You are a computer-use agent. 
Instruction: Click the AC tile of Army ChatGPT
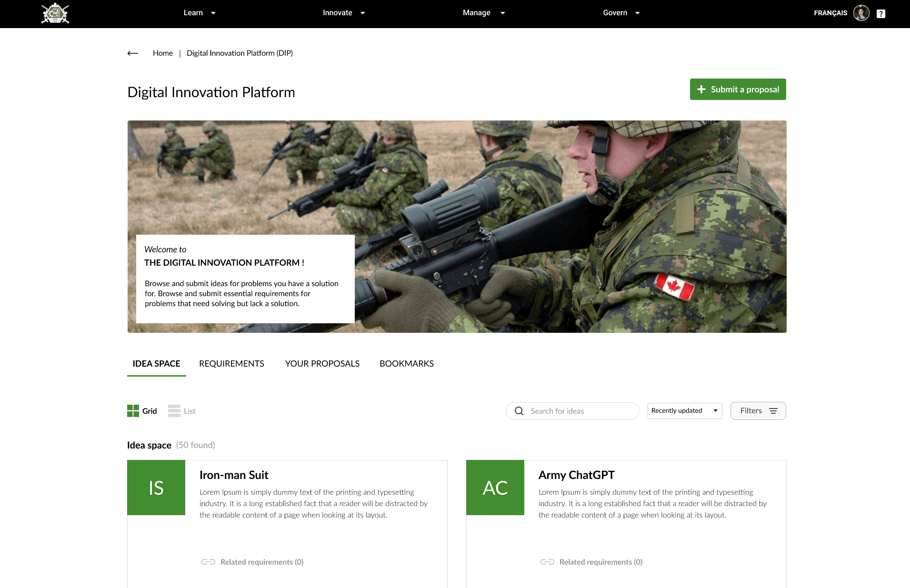point(495,488)
